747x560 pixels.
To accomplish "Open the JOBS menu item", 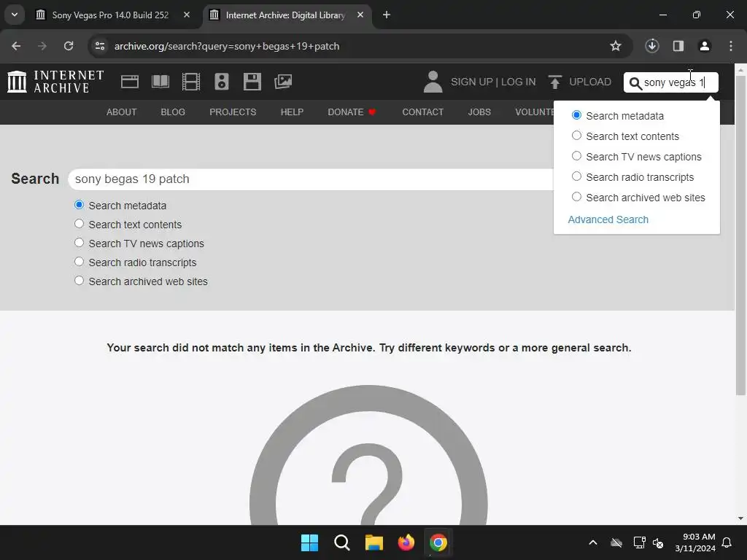I will coord(479,112).
